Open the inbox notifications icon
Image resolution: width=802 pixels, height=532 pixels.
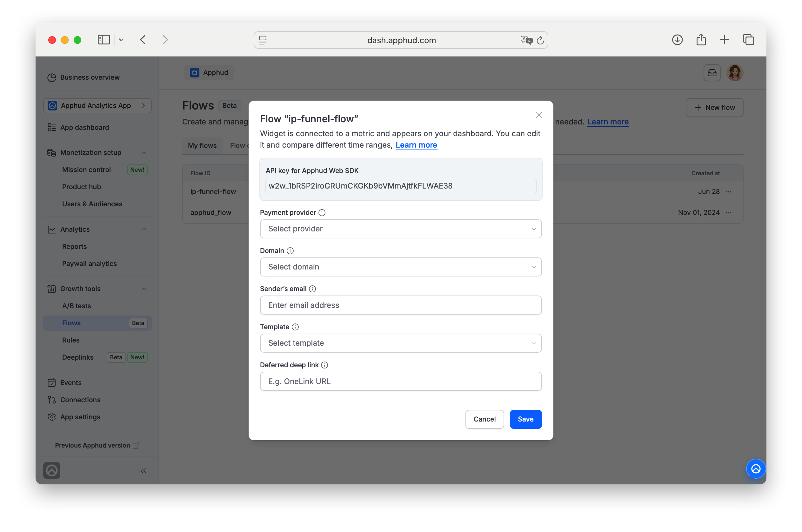pos(712,73)
